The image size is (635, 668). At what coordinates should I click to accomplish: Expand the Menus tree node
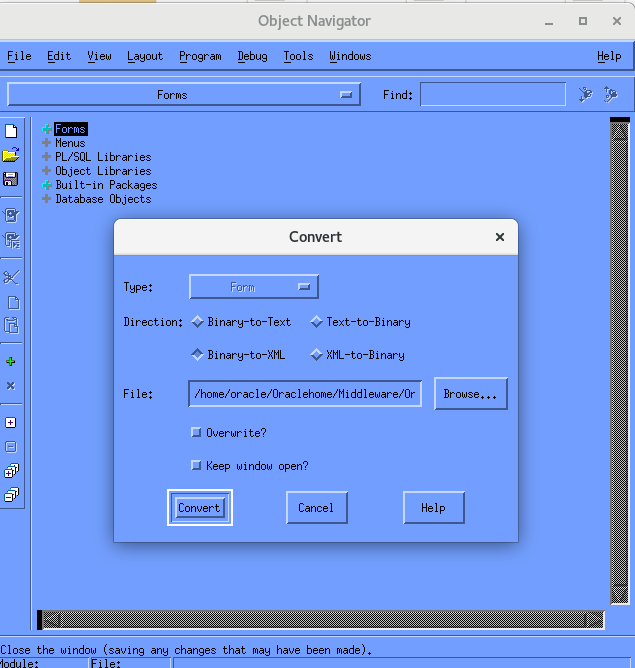[x=47, y=143]
